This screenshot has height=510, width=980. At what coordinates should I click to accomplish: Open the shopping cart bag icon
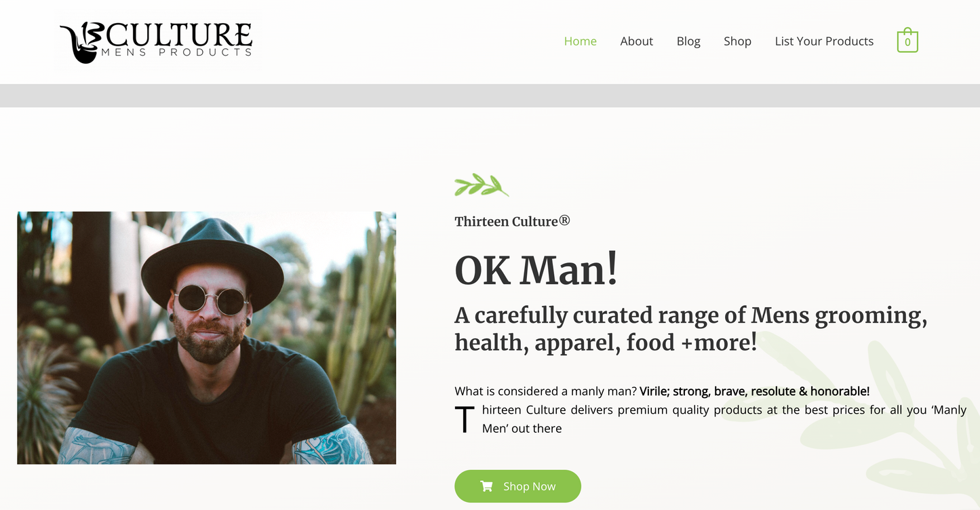pos(907,41)
